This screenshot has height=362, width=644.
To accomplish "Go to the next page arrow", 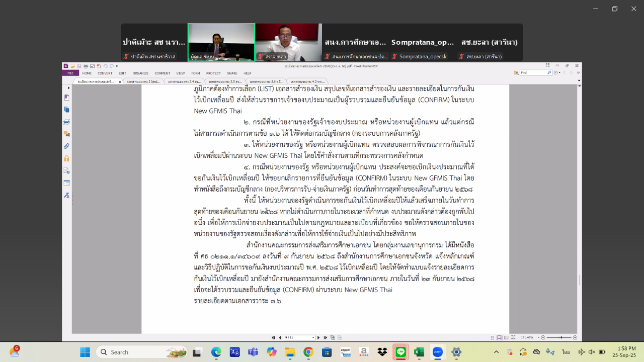I will tap(319, 337).
